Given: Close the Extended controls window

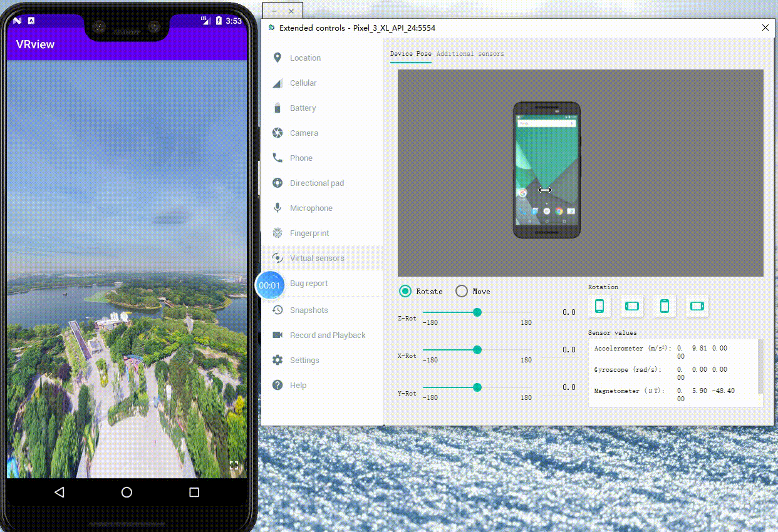Looking at the screenshot, I should click(765, 28).
